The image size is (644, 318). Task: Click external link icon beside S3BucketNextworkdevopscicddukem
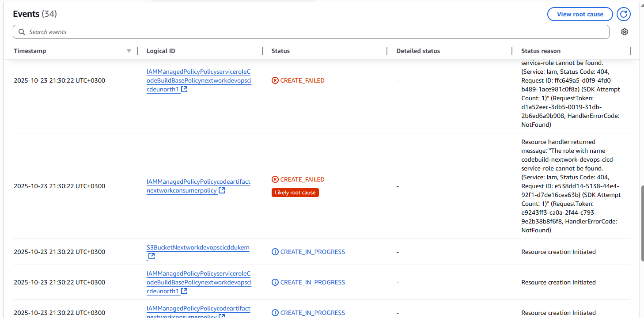[x=151, y=256]
